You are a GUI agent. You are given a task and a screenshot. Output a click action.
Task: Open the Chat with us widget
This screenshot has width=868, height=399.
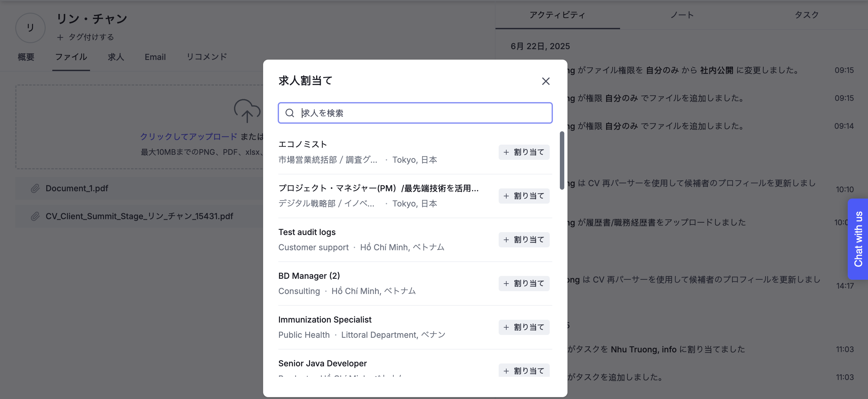tap(858, 239)
